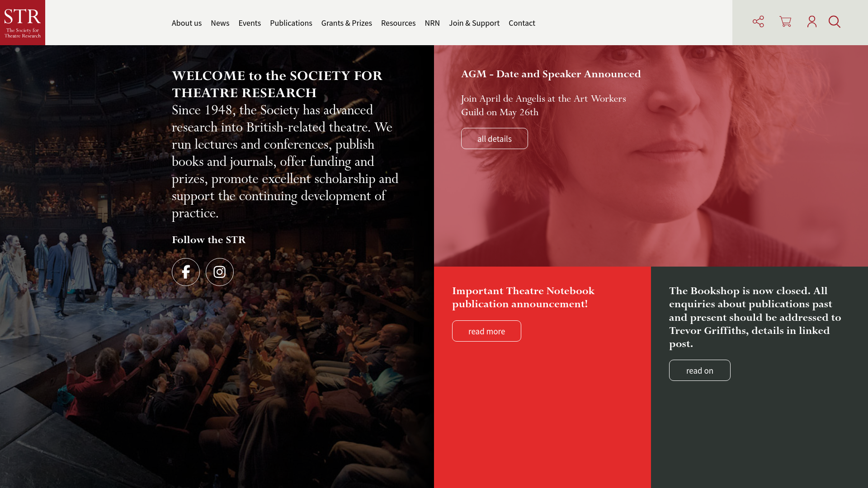The image size is (868, 488).
Task: Visit the STR Facebook page icon
Action: pos(186,272)
